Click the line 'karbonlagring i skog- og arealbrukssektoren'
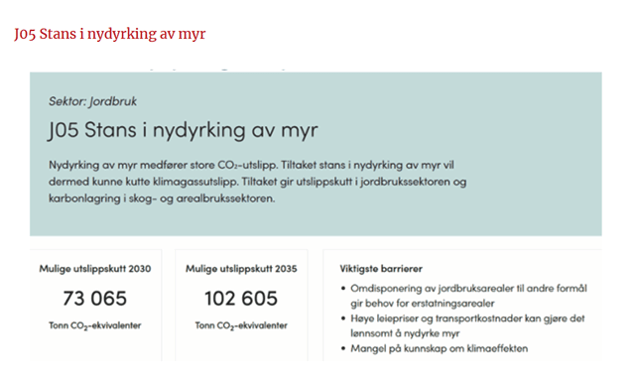Image resolution: width=618 pixels, height=377 pixels. tap(162, 198)
